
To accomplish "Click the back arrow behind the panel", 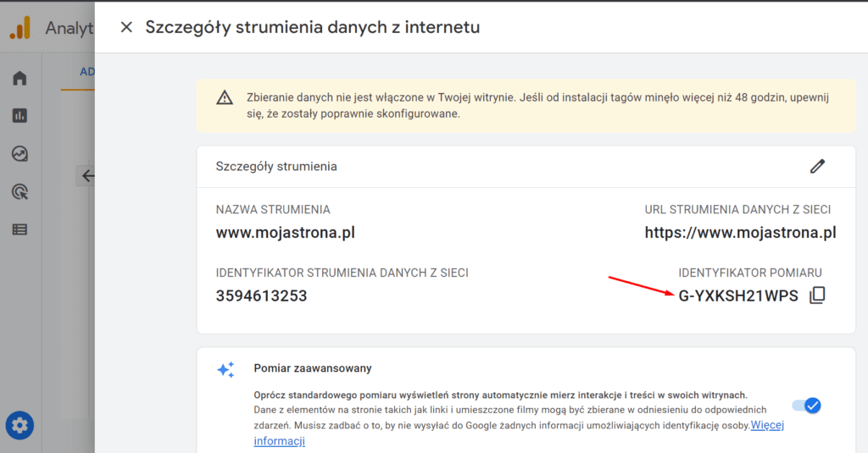I will (87, 176).
